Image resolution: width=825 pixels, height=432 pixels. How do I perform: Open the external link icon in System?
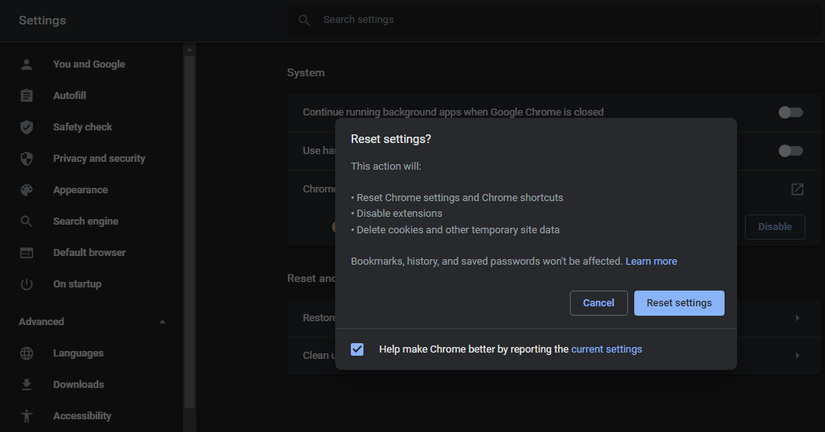click(797, 189)
